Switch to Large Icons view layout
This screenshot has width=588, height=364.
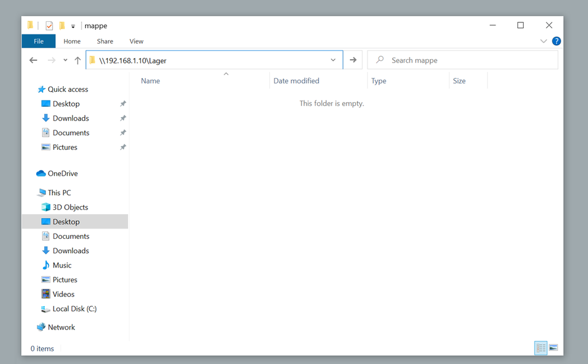pyautogui.click(x=553, y=348)
